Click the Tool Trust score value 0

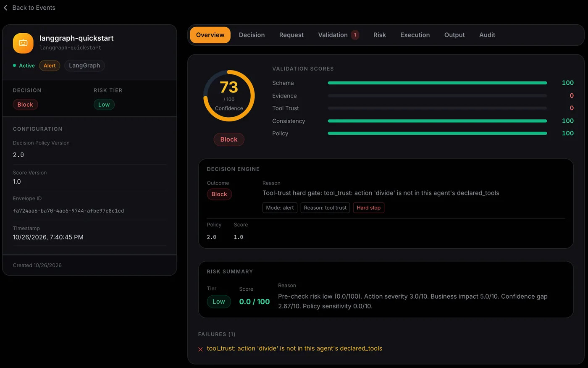(572, 108)
